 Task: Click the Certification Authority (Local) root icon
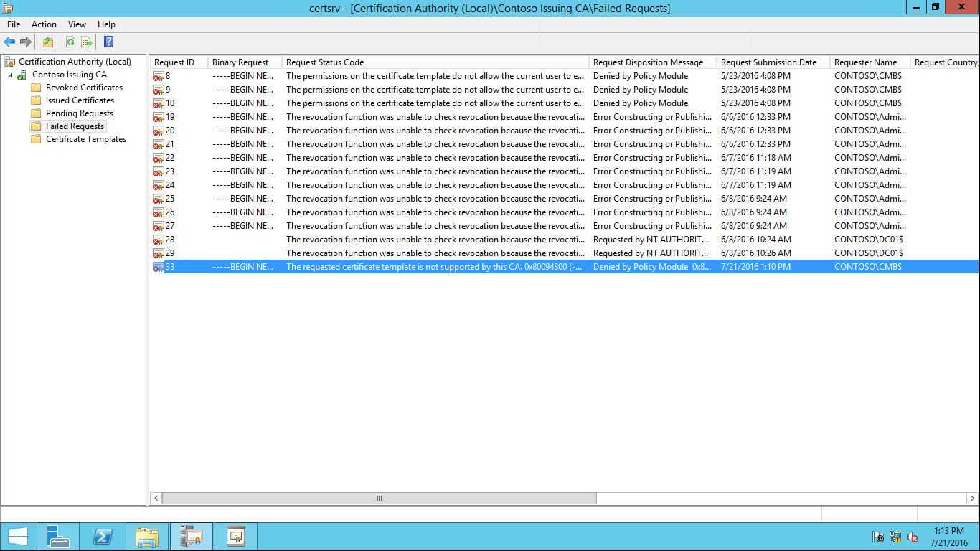pyautogui.click(x=9, y=62)
